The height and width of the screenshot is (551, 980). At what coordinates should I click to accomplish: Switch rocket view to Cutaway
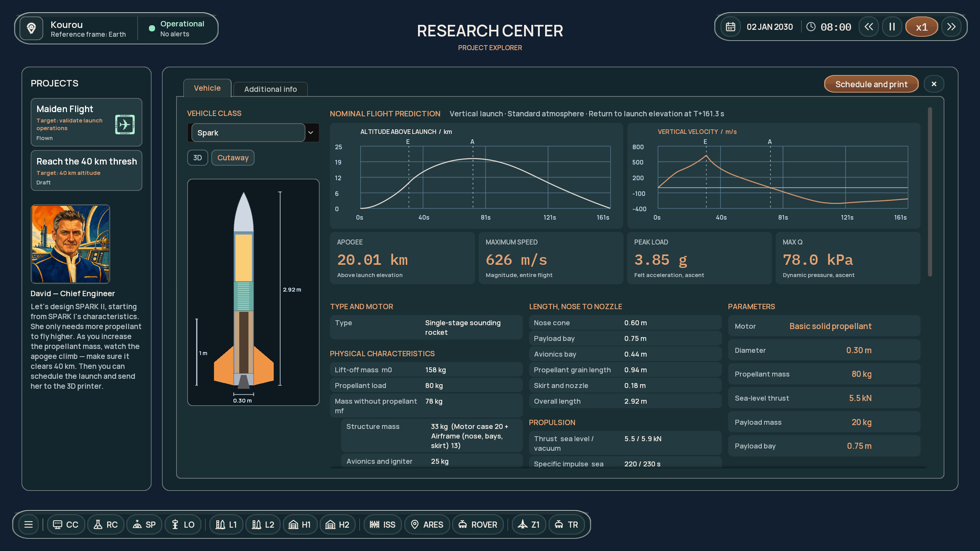tap(233, 158)
